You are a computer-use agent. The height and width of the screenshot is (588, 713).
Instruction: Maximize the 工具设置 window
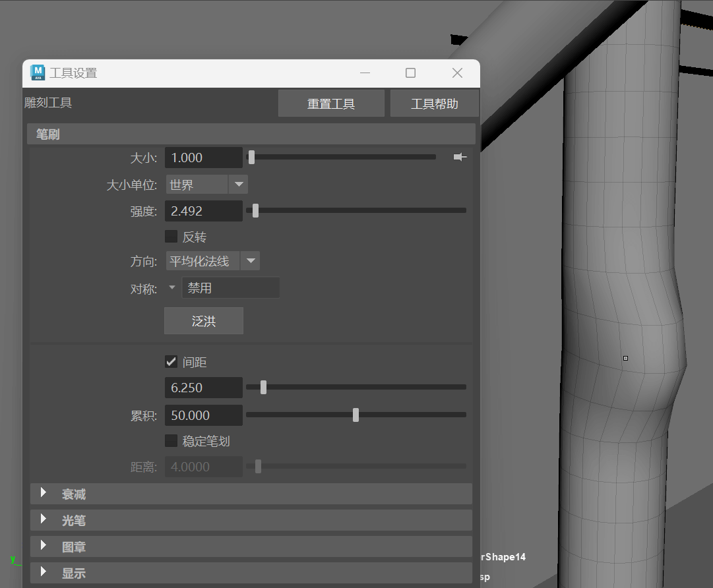coord(410,73)
